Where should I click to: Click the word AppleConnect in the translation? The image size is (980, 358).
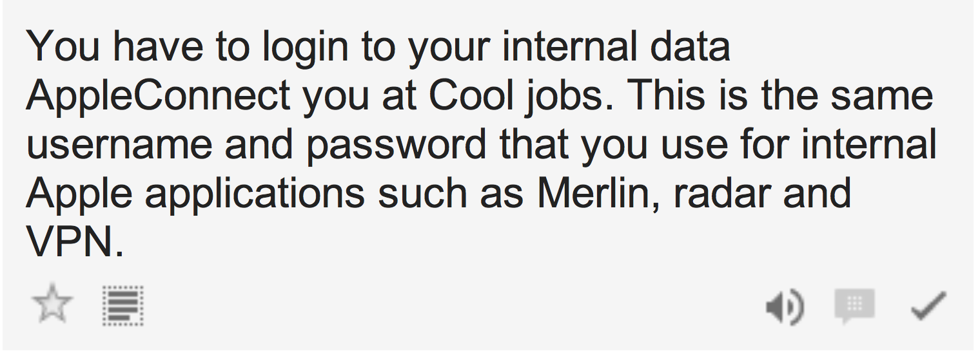pos(158,97)
